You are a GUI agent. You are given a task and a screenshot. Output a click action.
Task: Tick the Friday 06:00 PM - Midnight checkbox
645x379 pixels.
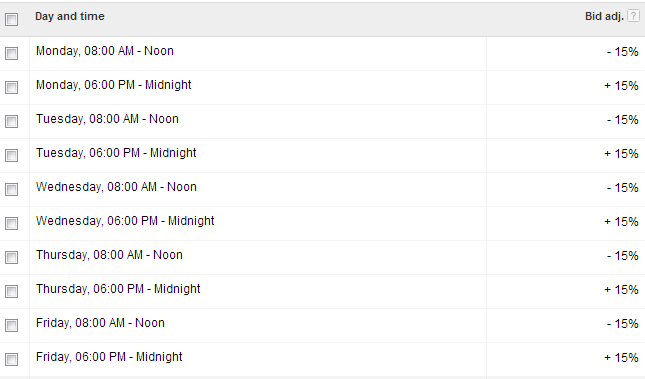(12, 359)
